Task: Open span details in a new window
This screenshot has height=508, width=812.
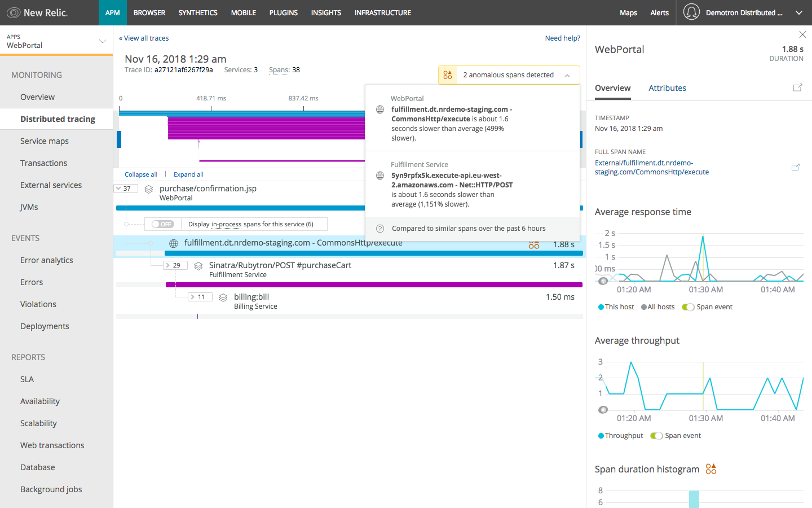Action: tap(797, 87)
